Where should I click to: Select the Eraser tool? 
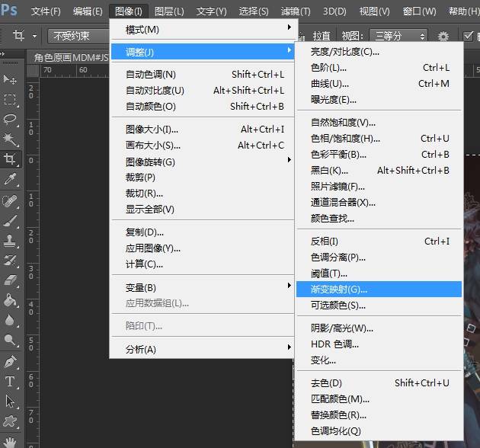tap(10, 280)
